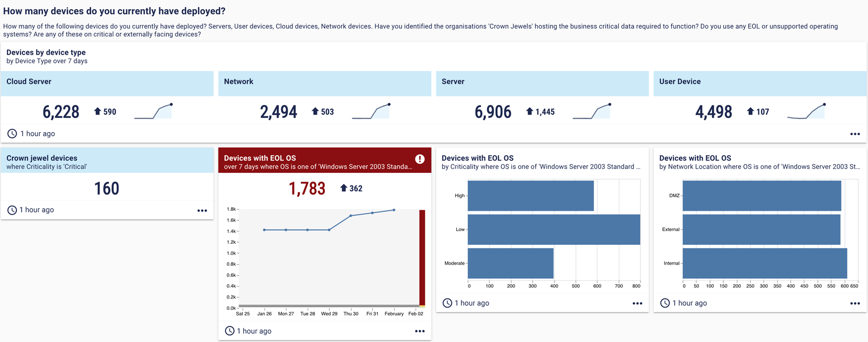The height and width of the screenshot is (342, 868).
Task: Click the clock icon below the Cloud Server count
Action: (x=12, y=133)
